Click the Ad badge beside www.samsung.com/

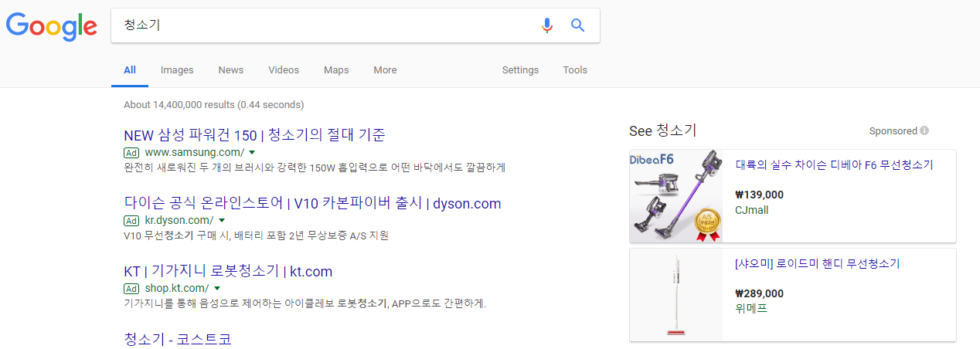(131, 153)
